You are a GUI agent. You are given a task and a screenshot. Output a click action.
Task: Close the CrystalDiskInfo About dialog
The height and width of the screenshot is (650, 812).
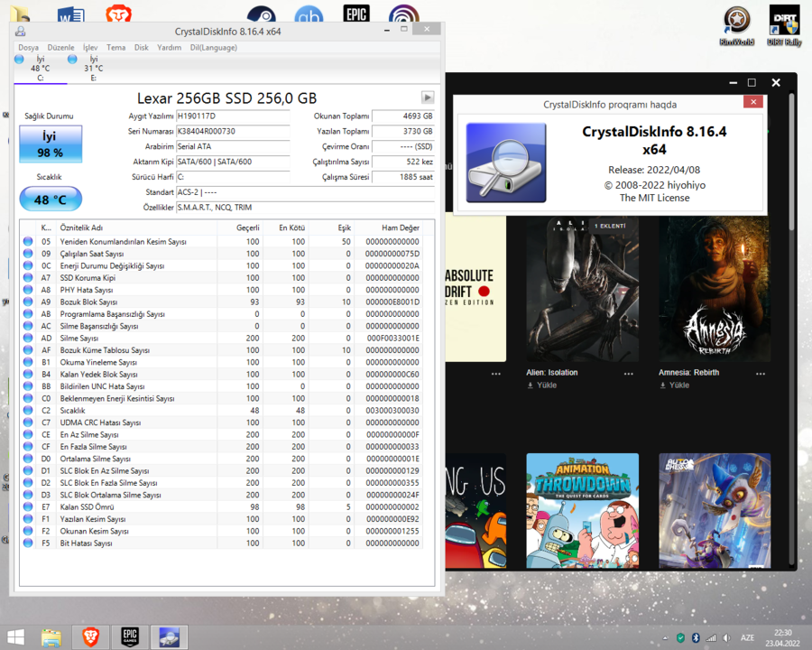[x=753, y=102]
